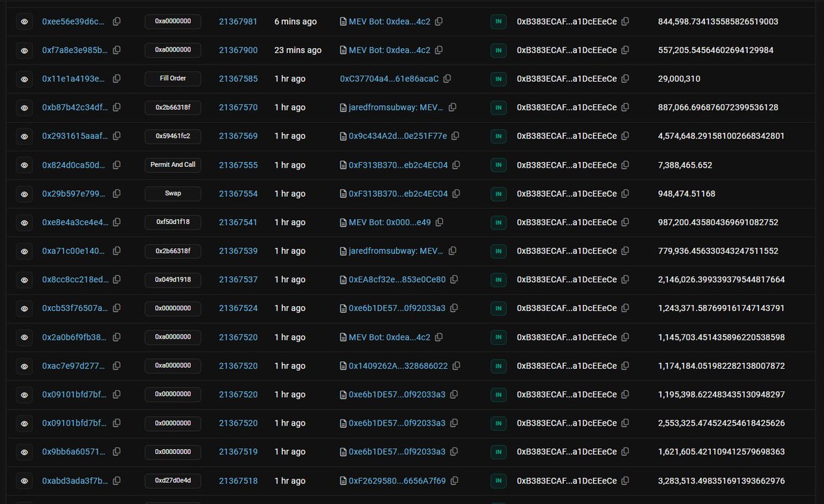824x504 pixels.
Task: Click method badge 0xf50d1f18
Action: [173, 222]
